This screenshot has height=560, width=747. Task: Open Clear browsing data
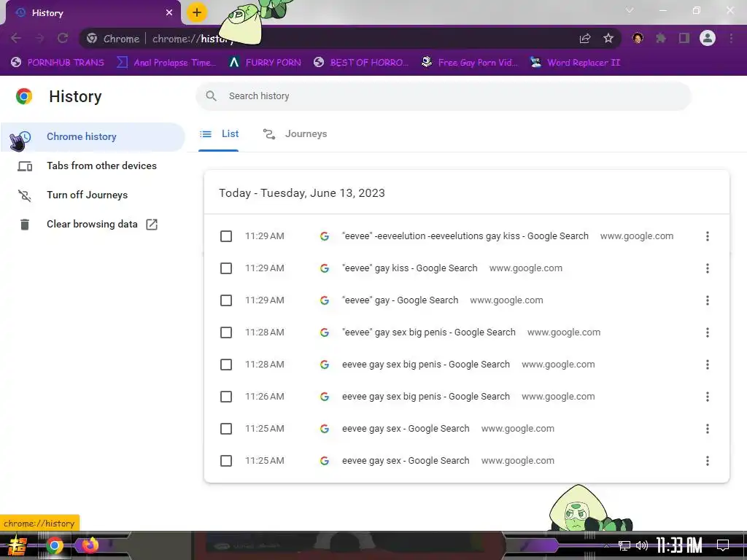point(93,225)
